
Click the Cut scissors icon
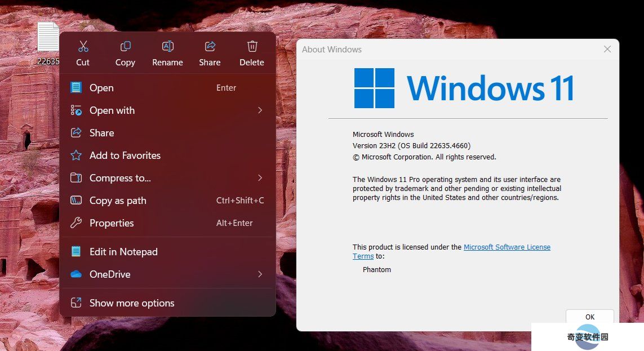(x=83, y=46)
